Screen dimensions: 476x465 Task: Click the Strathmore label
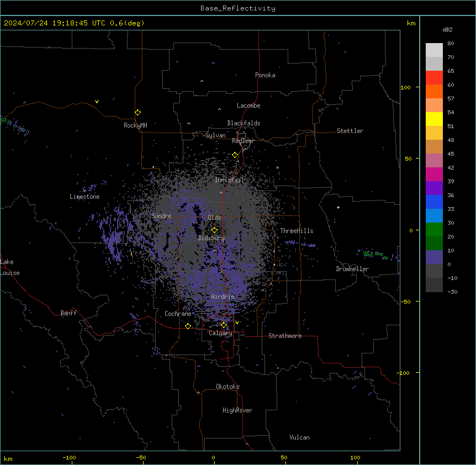point(285,336)
